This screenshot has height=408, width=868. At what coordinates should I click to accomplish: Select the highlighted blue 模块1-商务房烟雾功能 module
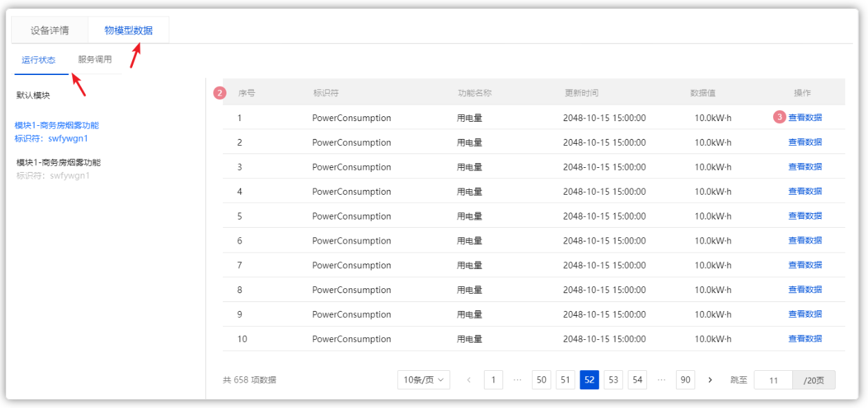[x=56, y=125]
